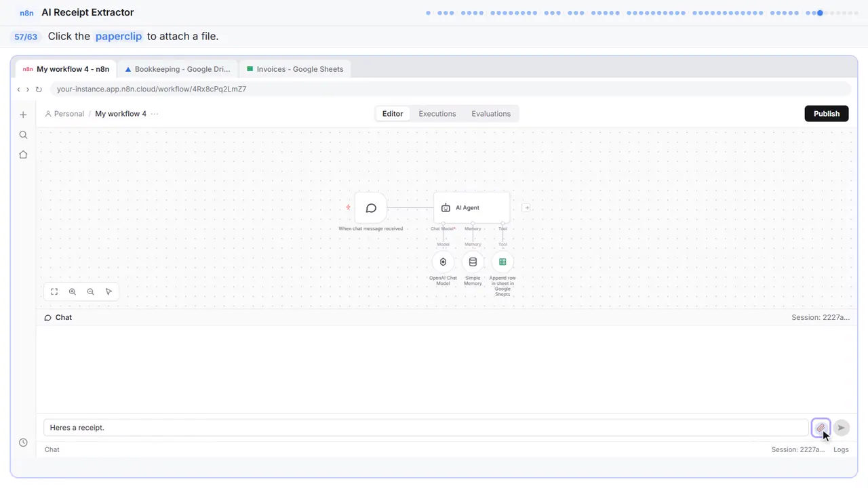868x488 pixels.
Task: Click the Chat label in bottom bar
Action: (x=52, y=449)
